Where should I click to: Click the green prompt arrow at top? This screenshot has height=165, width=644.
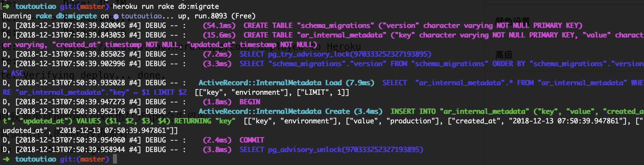[6, 6]
